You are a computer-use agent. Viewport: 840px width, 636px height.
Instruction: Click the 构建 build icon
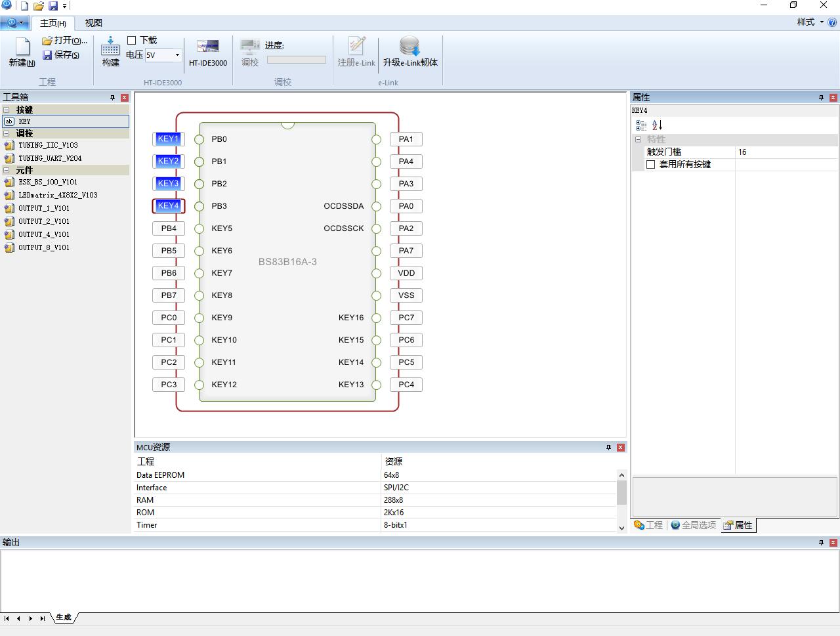click(x=110, y=52)
